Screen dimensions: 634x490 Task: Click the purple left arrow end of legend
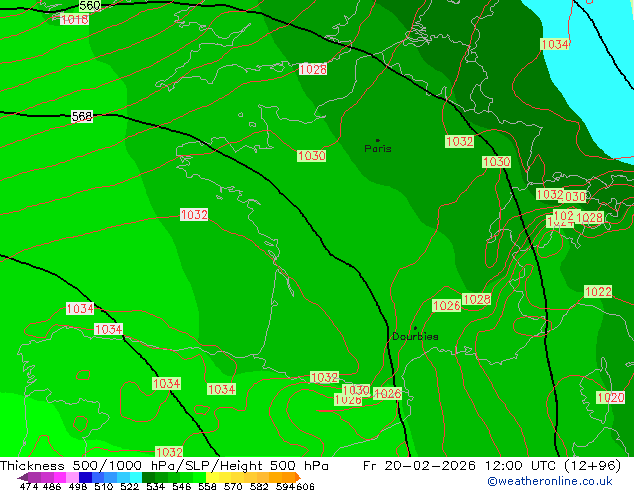pos(23,477)
